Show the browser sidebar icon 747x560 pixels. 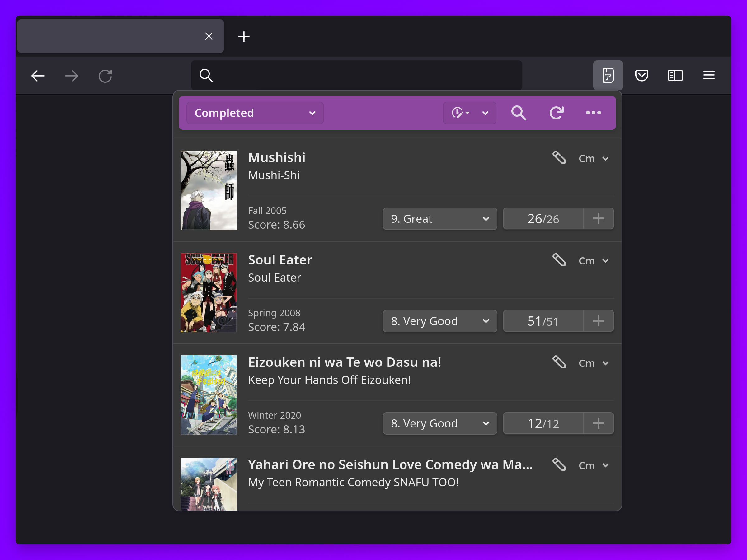[675, 75]
